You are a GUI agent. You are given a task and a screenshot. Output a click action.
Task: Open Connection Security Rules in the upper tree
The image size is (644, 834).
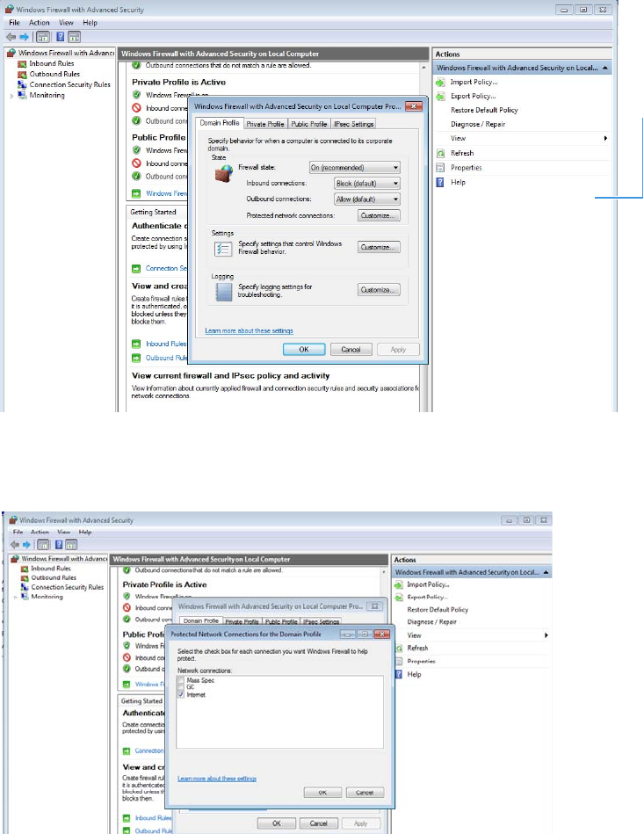(69, 84)
